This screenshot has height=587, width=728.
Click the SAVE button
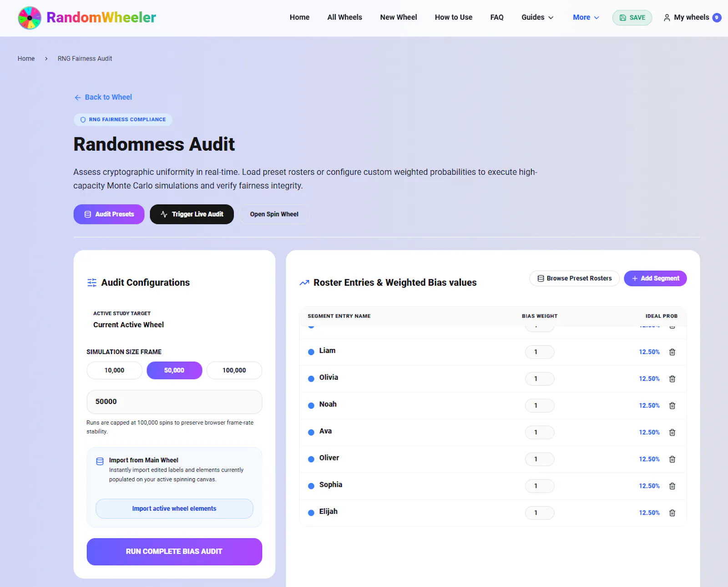click(x=632, y=18)
